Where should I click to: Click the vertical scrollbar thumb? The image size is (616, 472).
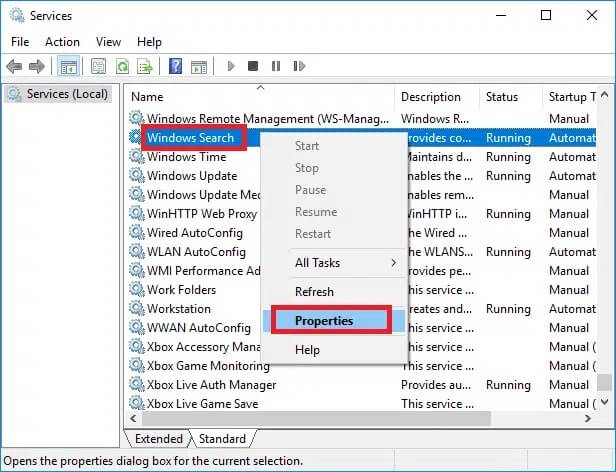click(604, 382)
